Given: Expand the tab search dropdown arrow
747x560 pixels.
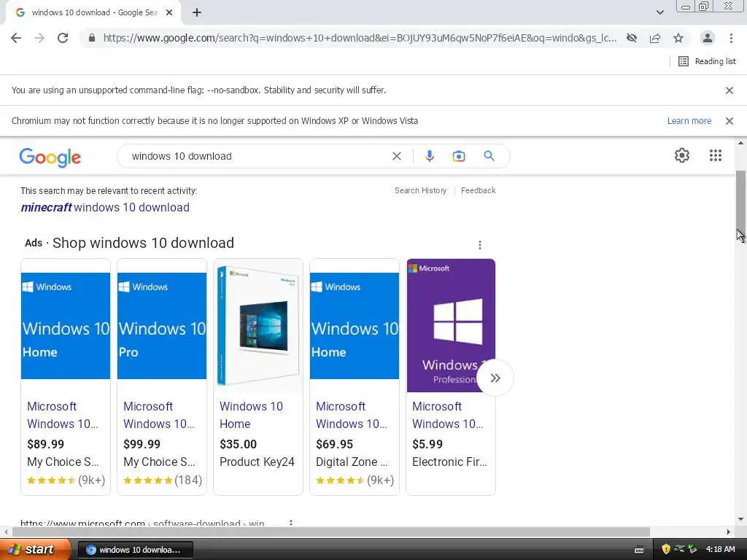Looking at the screenshot, I should (659, 13).
